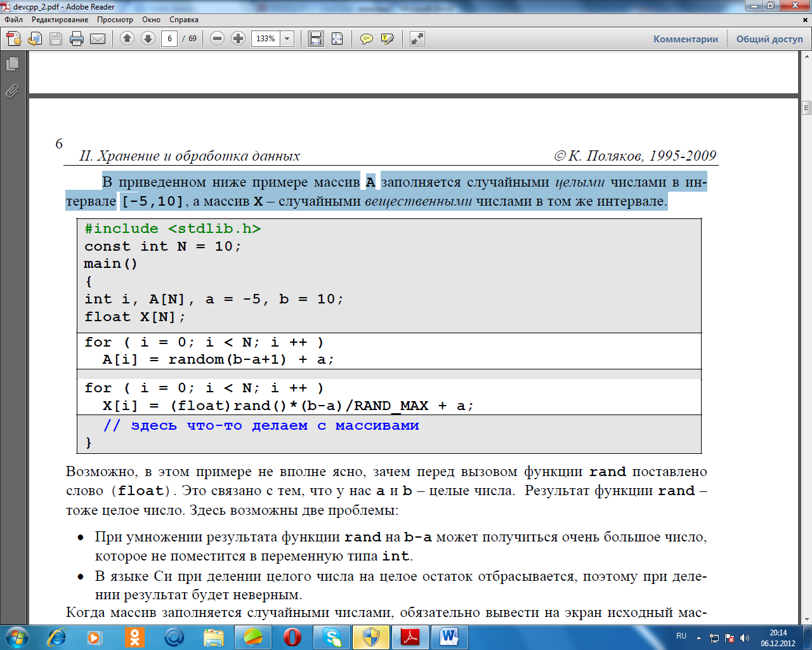Click the email envelope icon

tap(98, 39)
